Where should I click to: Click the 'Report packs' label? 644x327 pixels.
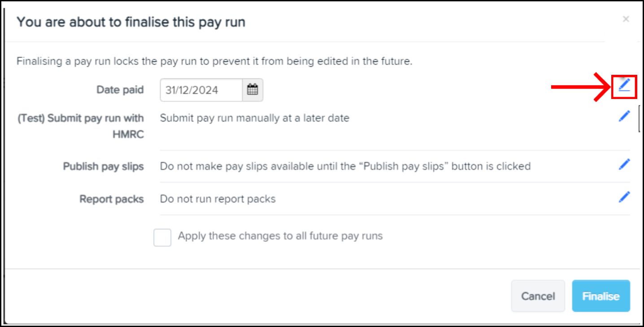pyautogui.click(x=111, y=199)
